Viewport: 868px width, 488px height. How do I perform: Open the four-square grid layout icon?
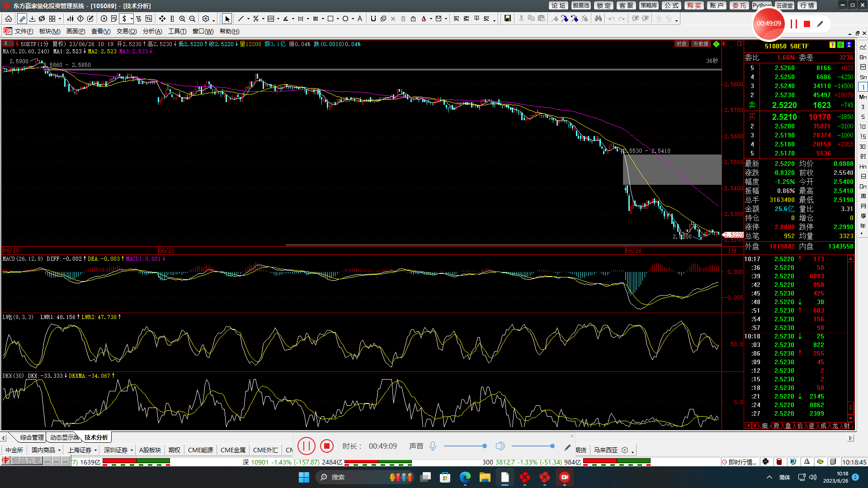point(52,19)
